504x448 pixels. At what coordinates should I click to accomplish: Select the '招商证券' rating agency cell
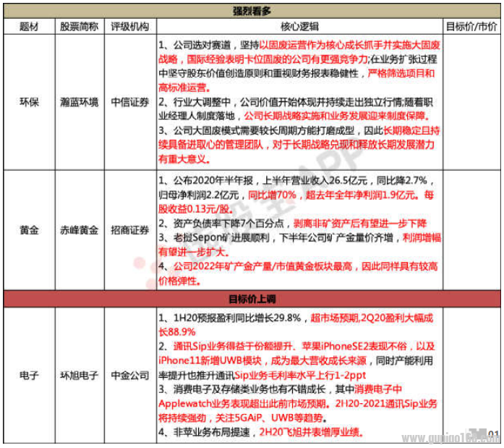pyautogui.click(x=130, y=230)
